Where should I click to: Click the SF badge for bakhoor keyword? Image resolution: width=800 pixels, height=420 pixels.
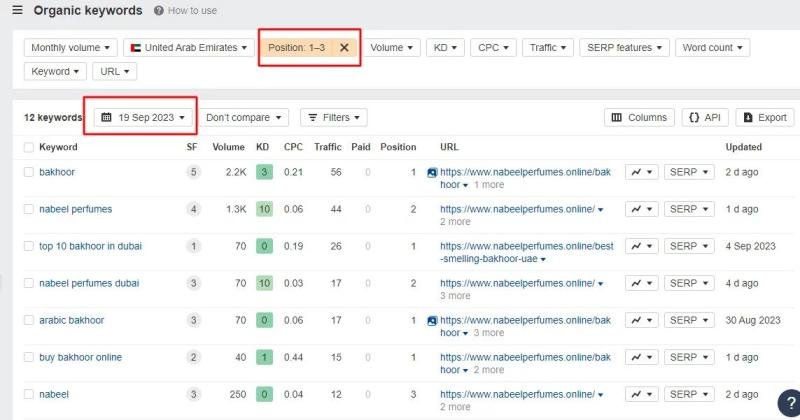[193, 172]
